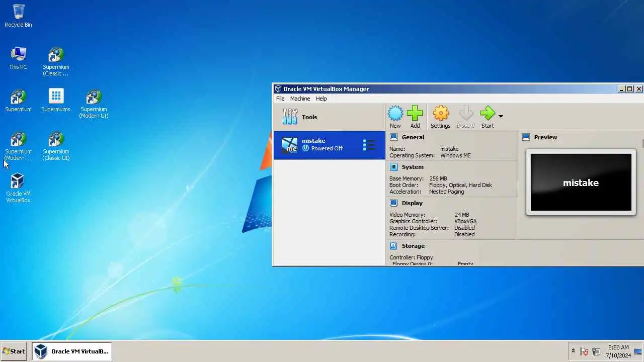This screenshot has width=644, height=362.
Task: Click the green Add machine icon
Action: 415,114
